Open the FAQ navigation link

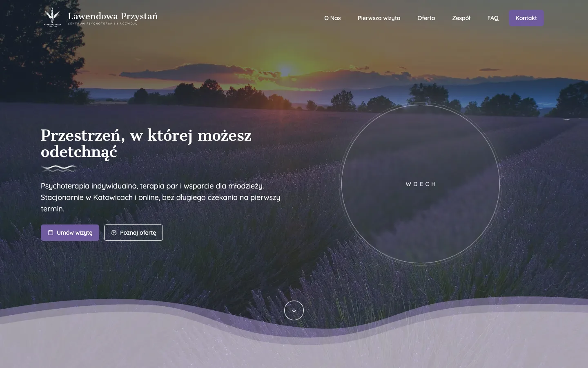[493, 18]
